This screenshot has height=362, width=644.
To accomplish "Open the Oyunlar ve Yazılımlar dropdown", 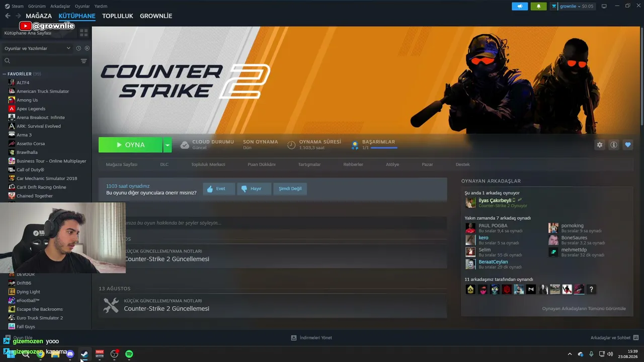I will coord(37,48).
